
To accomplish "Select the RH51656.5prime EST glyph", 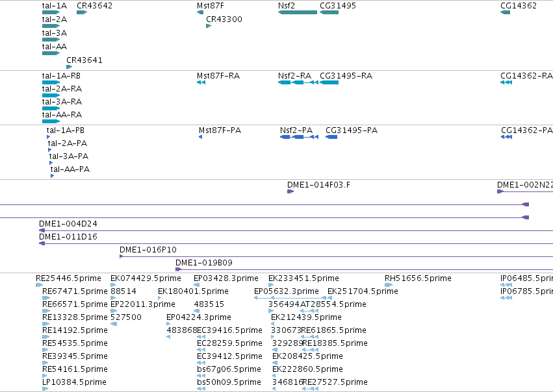I will 389,284.
